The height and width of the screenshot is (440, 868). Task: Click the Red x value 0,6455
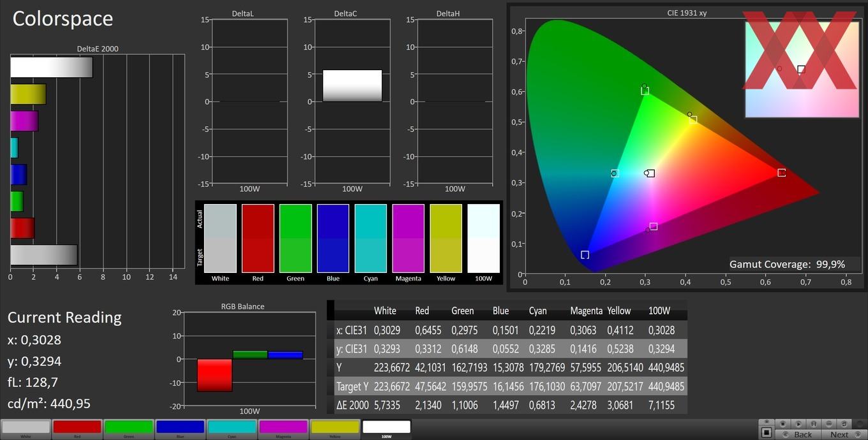(428, 330)
